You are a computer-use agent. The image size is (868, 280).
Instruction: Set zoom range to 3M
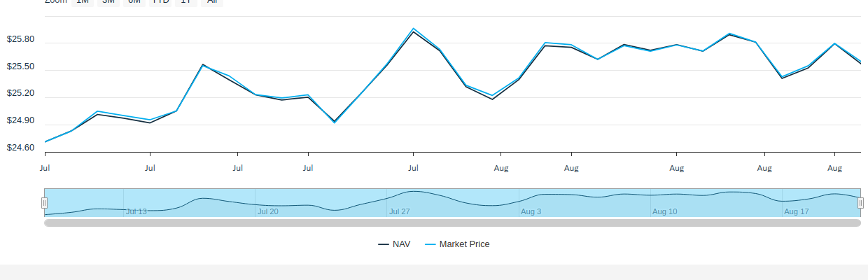pos(108,2)
